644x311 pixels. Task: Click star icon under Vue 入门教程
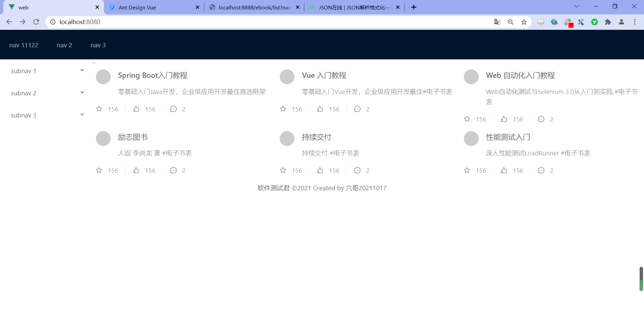coord(283,109)
